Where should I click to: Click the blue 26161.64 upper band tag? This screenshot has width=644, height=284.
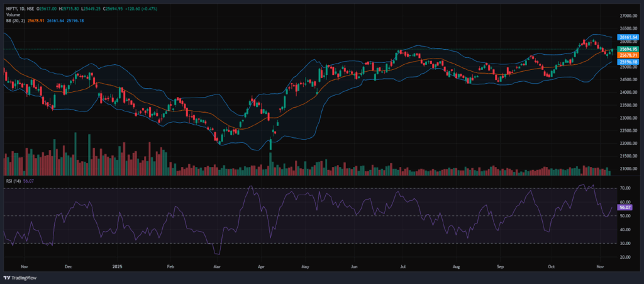628,37
